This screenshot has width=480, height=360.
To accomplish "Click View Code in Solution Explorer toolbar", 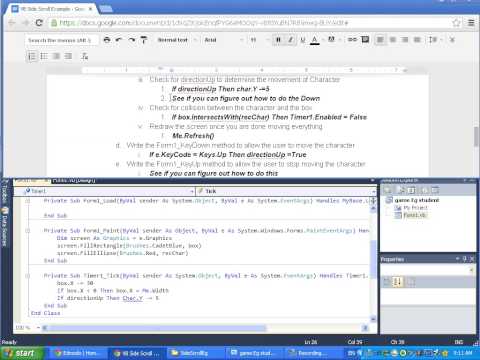I will click(424, 190).
